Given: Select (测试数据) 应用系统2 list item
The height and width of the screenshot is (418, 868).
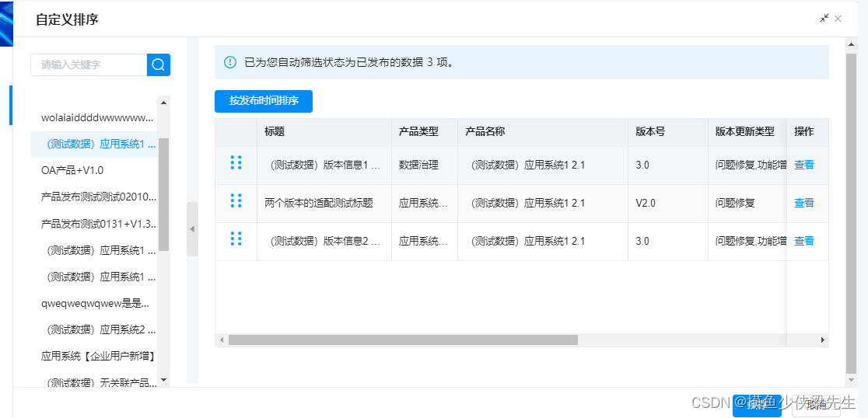Looking at the screenshot, I should (x=94, y=330).
